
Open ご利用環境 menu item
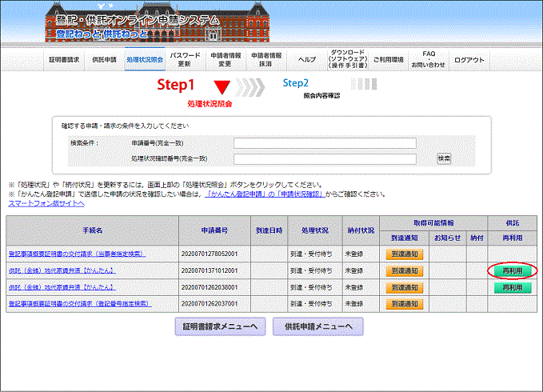pyautogui.click(x=388, y=59)
